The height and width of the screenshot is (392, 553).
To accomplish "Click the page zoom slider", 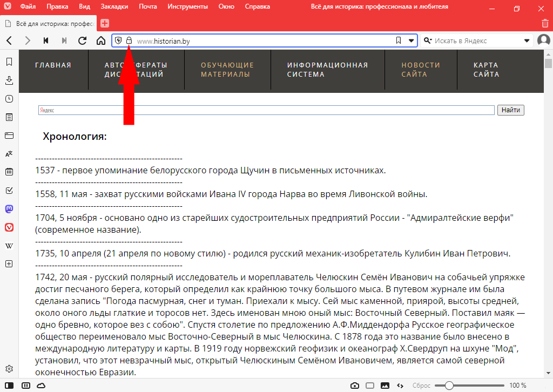I will coord(449,386).
